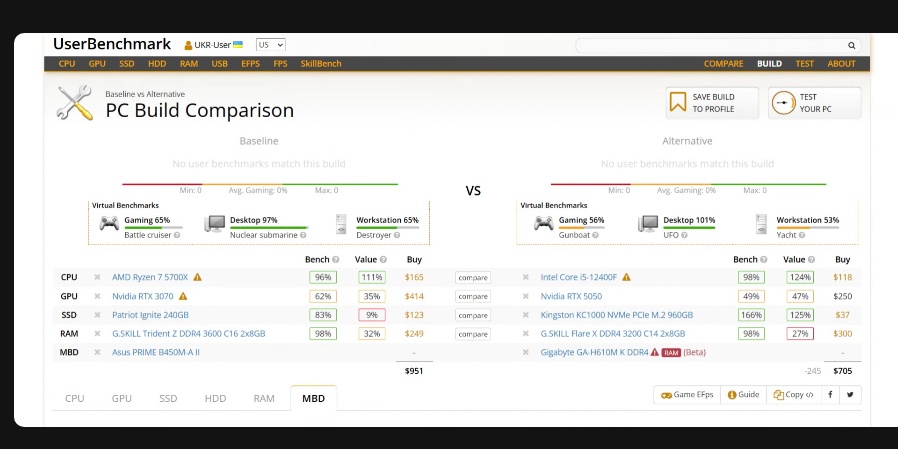This screenshot has height=449, width=898.
Task: Share build on Facebook
Action: click(x=830, y=395)
